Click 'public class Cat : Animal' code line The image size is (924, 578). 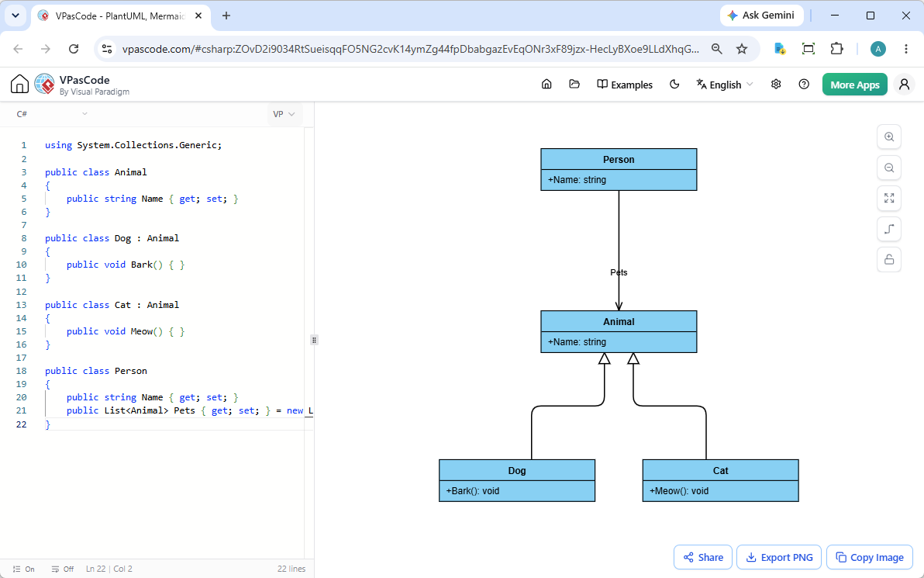[x=112, y=305]
